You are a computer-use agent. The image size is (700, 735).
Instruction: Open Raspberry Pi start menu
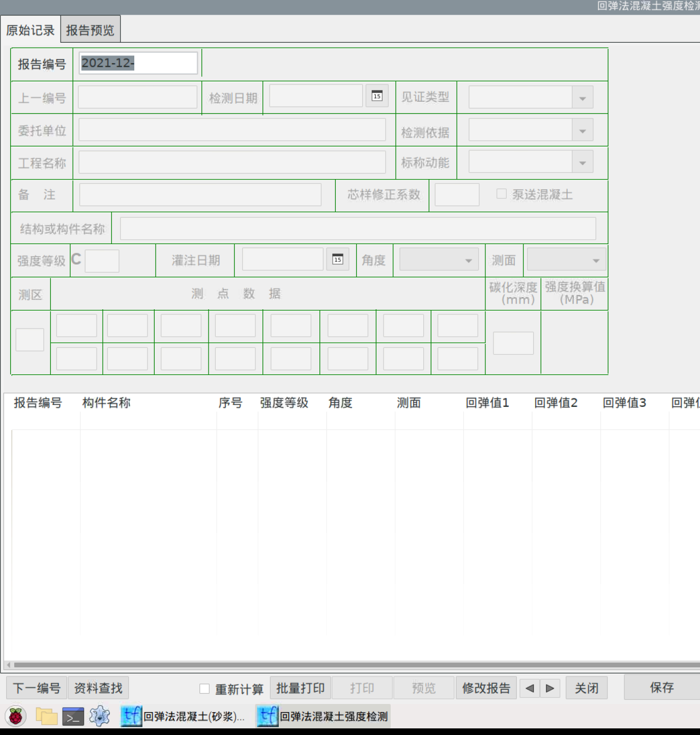[16, 716]
